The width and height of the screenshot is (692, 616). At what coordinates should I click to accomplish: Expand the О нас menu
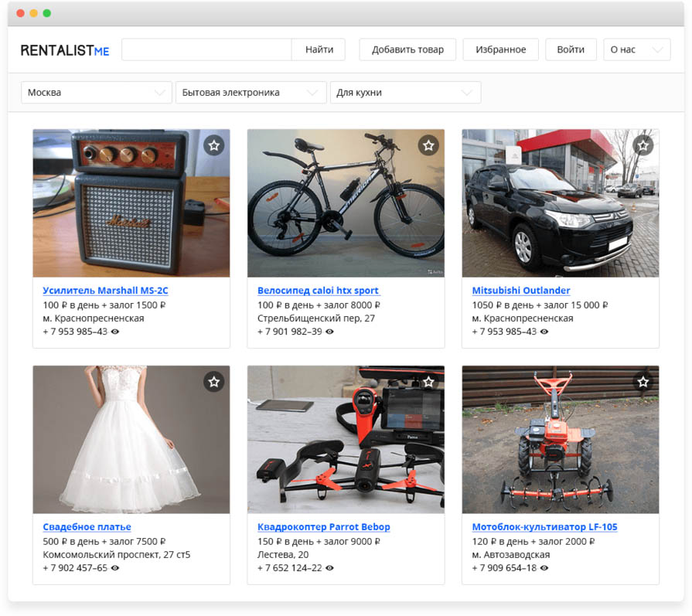(637, 49)
